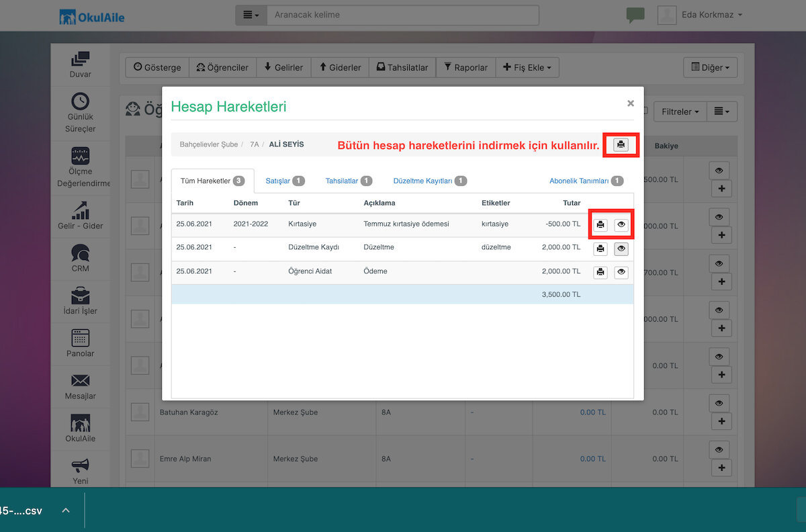Image resolution: width=806 pixels, height=532 pixels.
Task: Go to Panolar in the sidebar
Action: click(x=81, y=343)
